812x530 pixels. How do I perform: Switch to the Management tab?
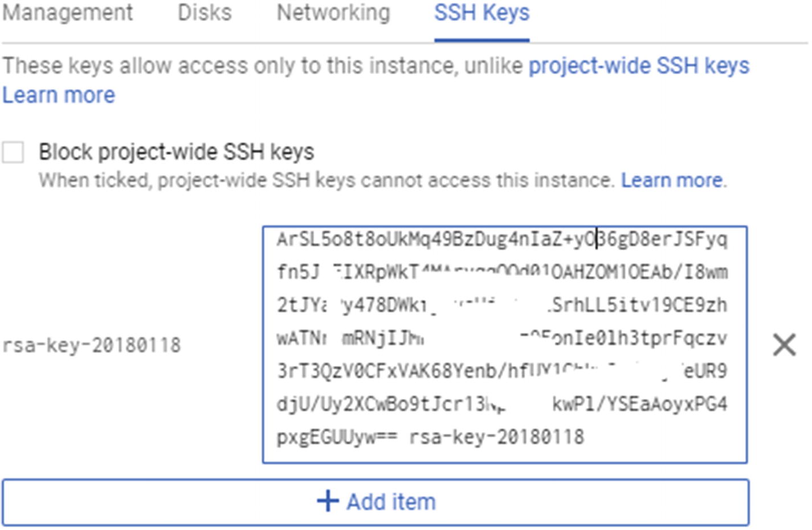coord(67,13)
